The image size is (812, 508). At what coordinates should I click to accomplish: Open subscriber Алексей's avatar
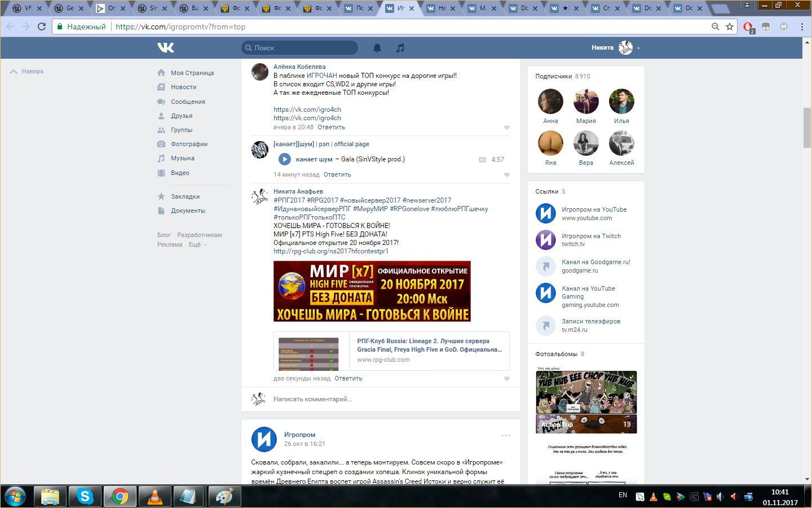tap(621, 143)
